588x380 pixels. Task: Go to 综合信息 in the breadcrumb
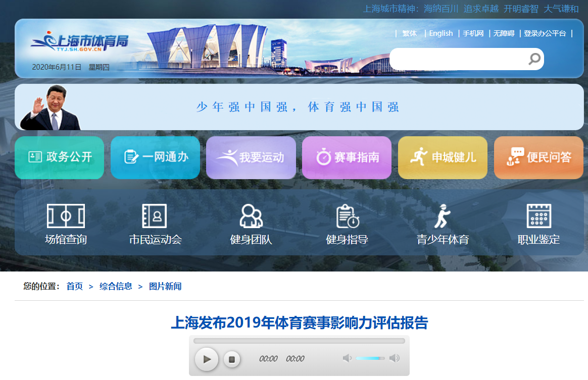(116, 286)
